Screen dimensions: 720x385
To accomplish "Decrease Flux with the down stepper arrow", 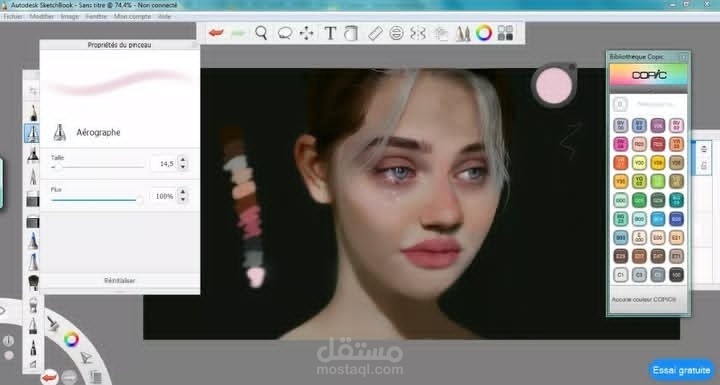I will (x=183, y=200).
